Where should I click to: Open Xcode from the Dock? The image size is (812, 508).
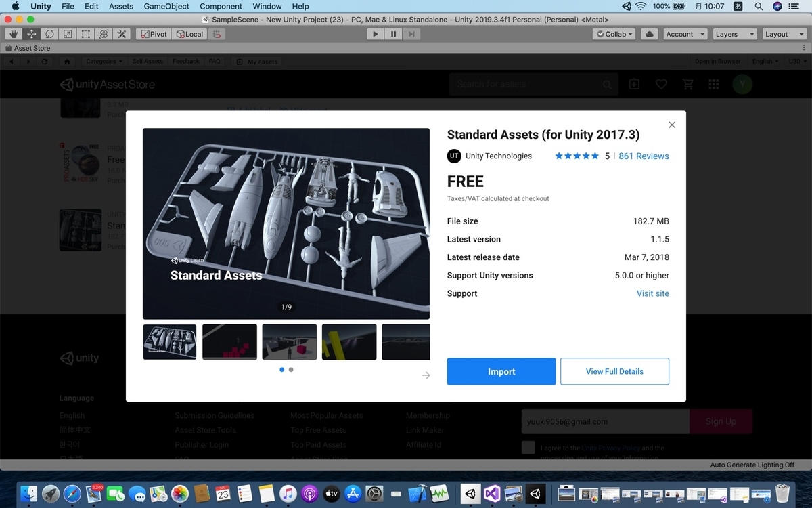tap(418, 493)
